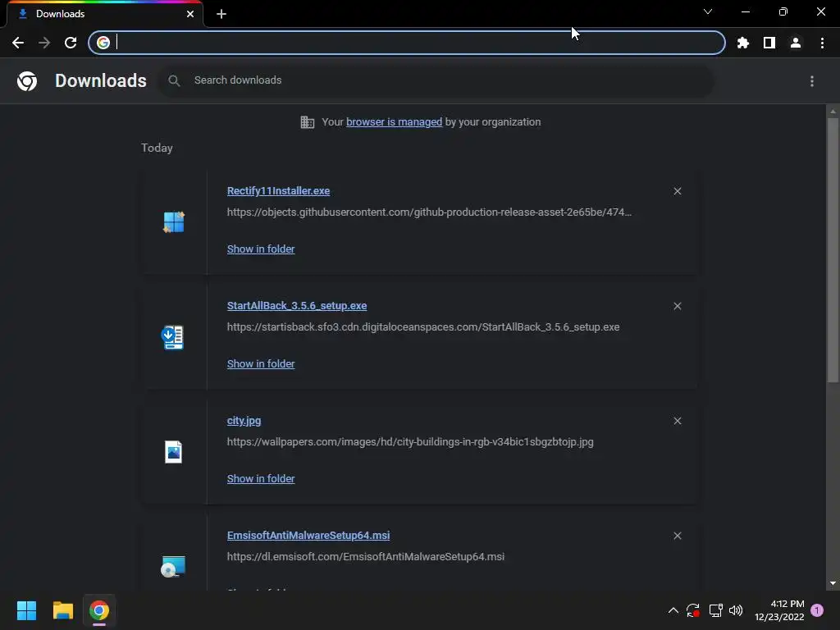Viewport: 840px width, 630px height.
Task: Click the Google icon in the address bar
Action: click(x=103, y=43)
